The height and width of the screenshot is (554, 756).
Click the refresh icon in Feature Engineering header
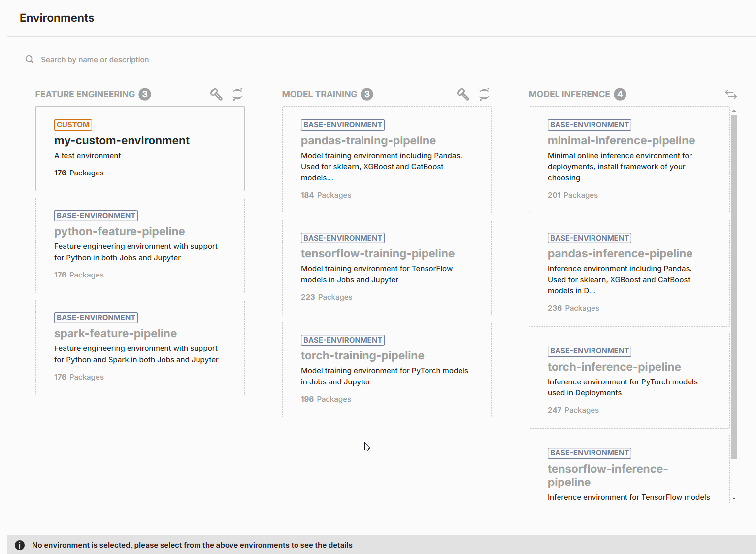point(237,94)
